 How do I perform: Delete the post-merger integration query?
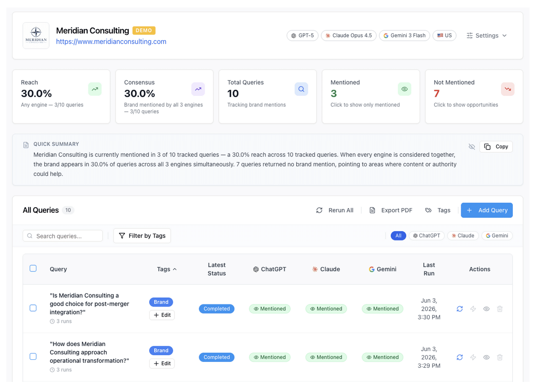point(500,309)
